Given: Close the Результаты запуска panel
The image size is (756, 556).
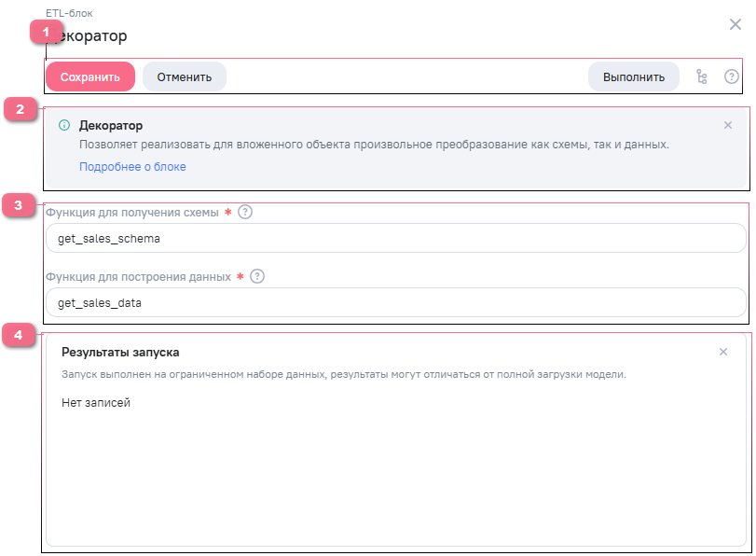Looking at the screenshot, I should tap(723, 352).
